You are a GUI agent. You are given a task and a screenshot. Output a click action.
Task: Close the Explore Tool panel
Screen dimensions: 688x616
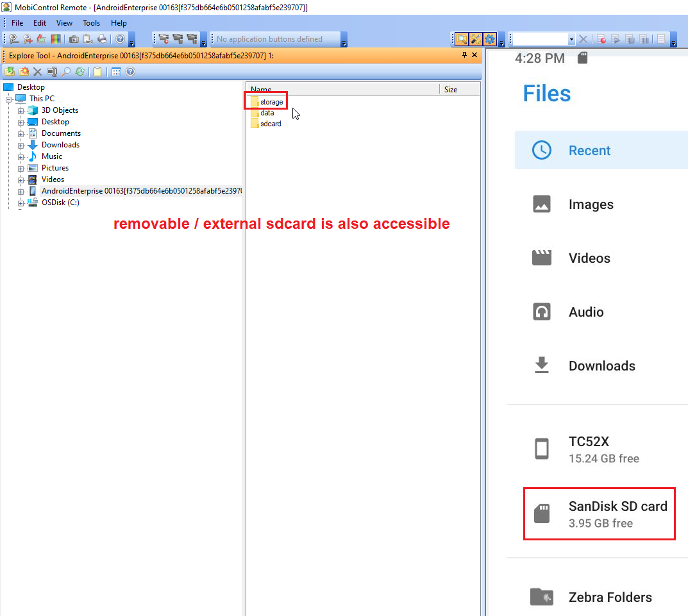pos(474,55)
